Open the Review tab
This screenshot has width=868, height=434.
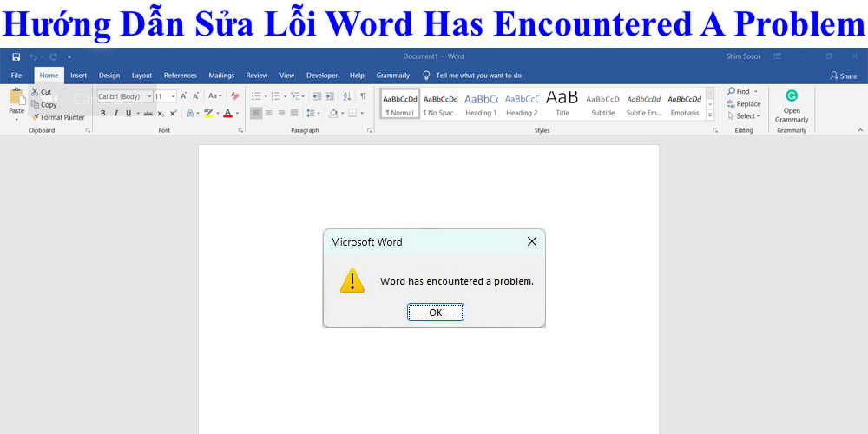257,76
